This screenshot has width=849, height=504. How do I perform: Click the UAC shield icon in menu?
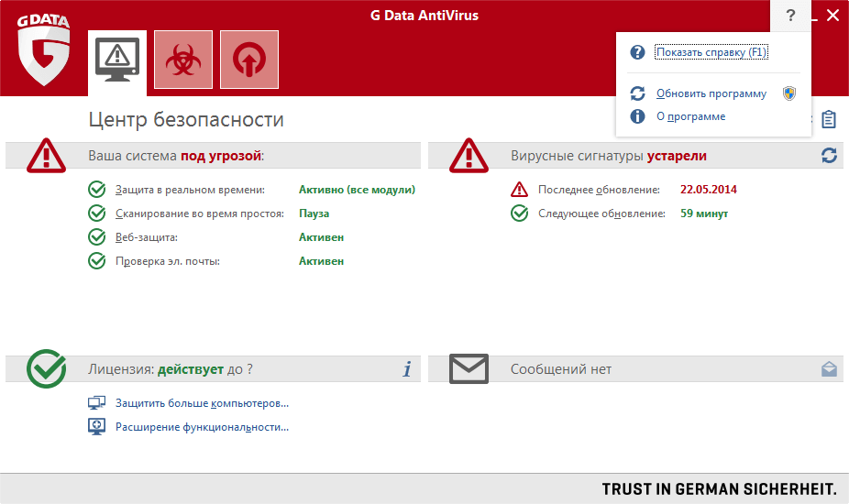[x=789, y=93]
